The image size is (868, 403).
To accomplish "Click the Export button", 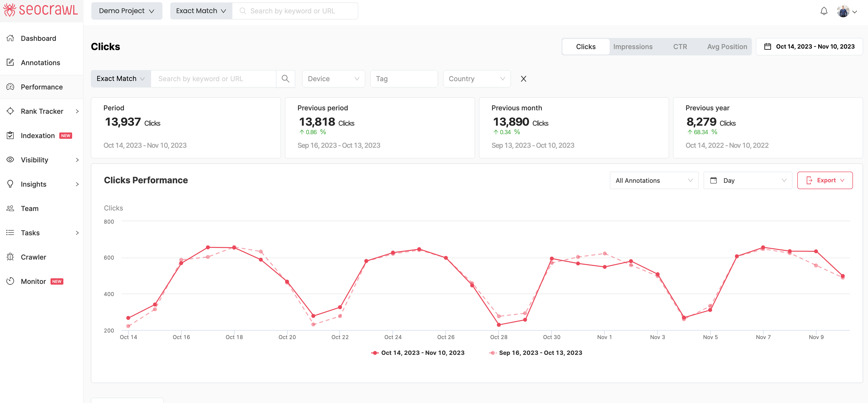I will click(825, 180).
